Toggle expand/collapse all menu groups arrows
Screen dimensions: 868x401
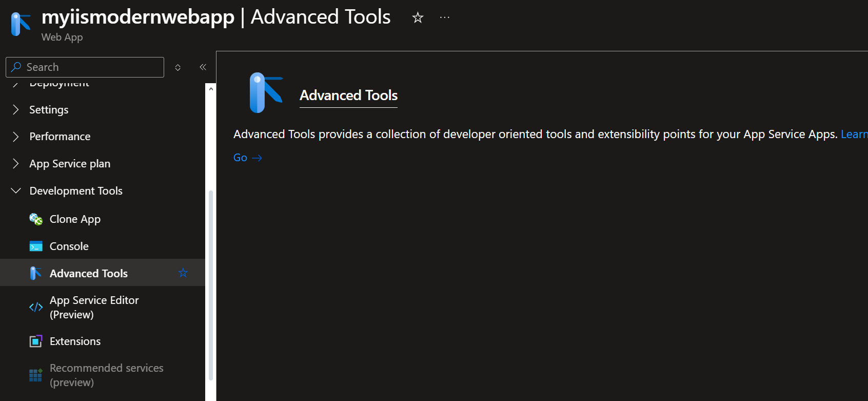tap(178, 67)
